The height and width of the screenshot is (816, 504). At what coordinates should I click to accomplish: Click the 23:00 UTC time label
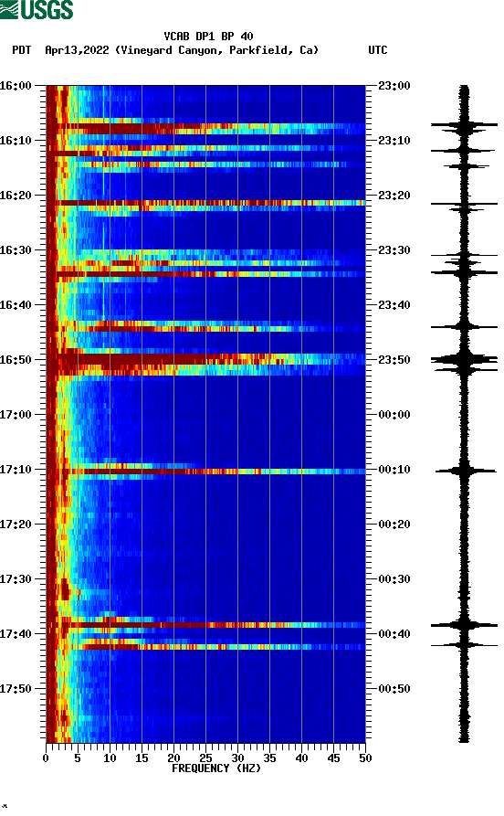tap(394, 85)
